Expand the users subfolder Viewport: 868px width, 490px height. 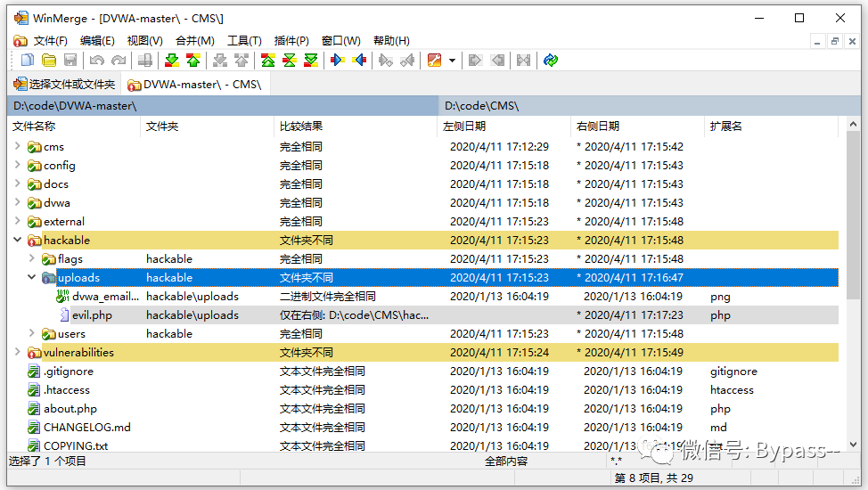click(31, 333)
